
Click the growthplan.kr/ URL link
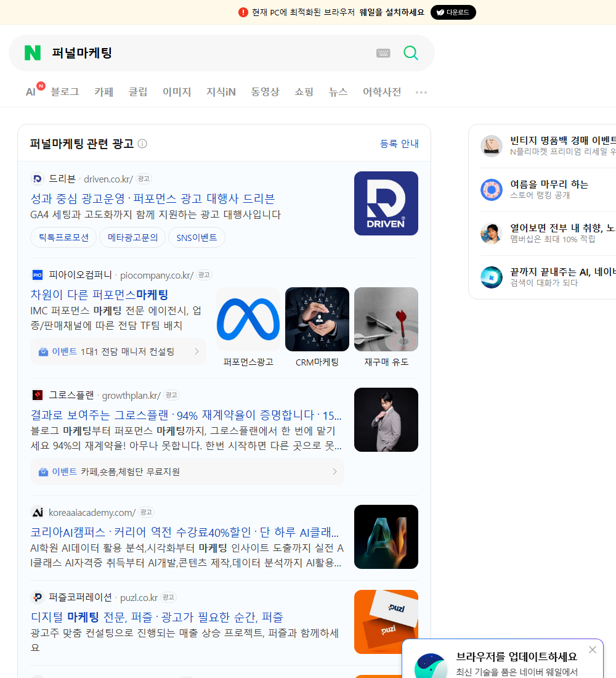[131, 395]
